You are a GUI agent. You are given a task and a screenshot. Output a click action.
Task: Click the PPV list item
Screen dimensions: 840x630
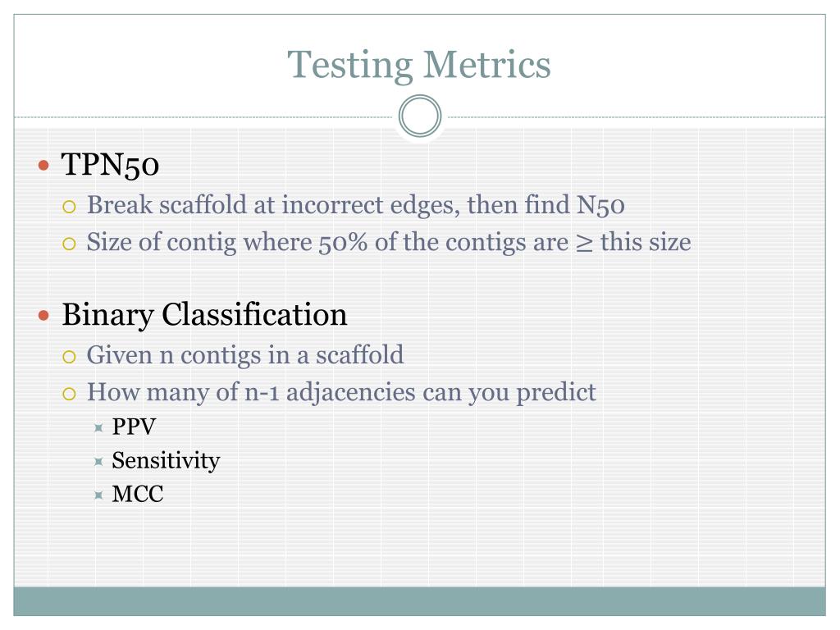click(134, 427)
